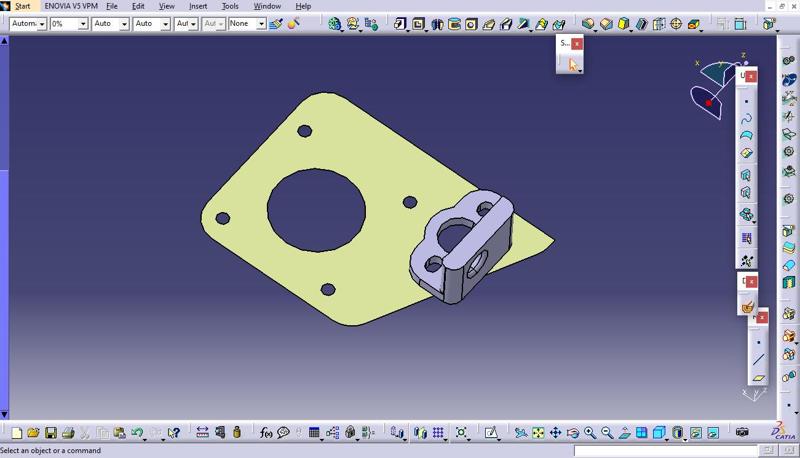Open the first Auto line-weight dropdown
Viewport: 800px width, 458px height.
[x=124, y=24]
